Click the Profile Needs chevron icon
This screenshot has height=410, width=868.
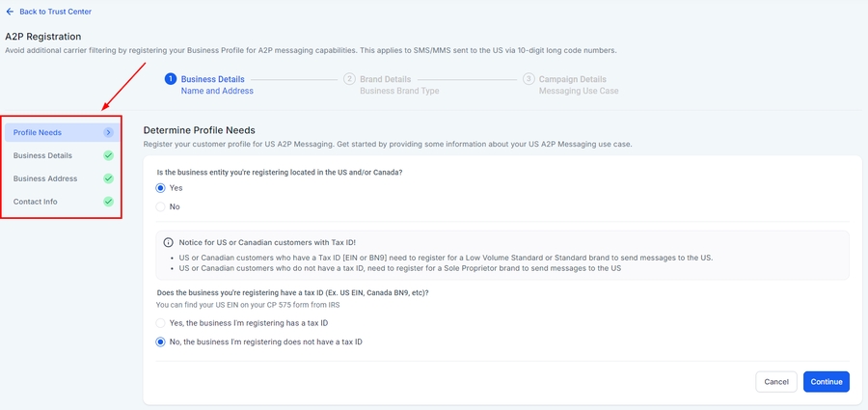(109, 132)
